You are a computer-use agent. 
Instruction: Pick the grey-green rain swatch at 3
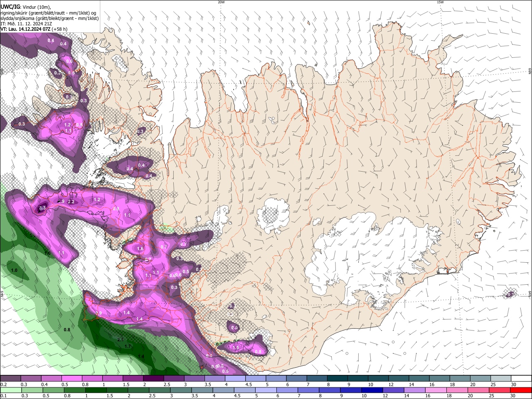(x=181, y=390)
